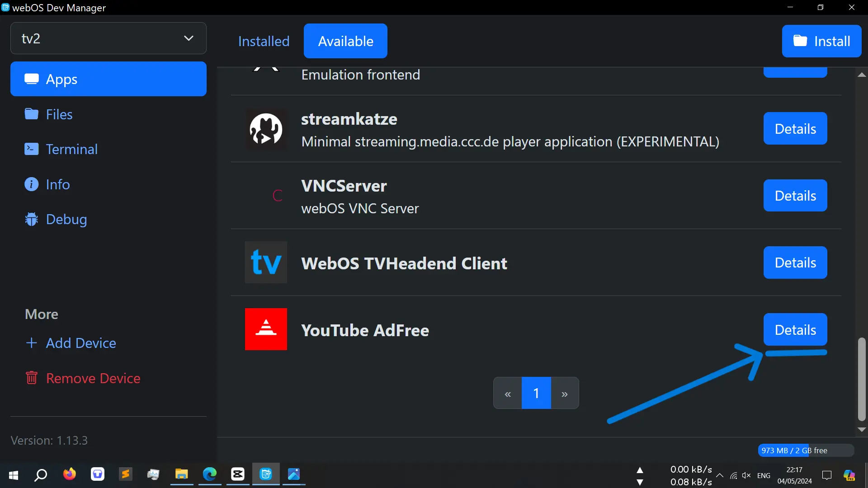Click the Remove Device trash icon

click(31, 377)
